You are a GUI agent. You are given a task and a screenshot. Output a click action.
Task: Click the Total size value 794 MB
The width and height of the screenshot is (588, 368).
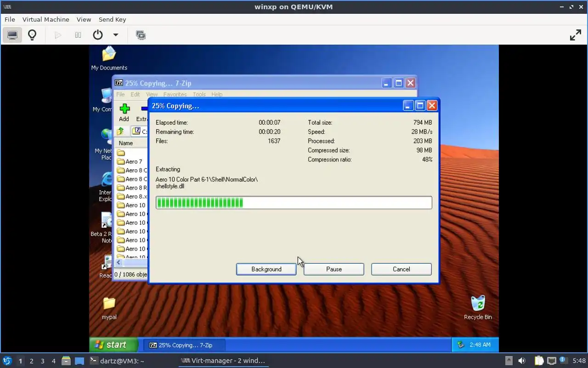pos(423,122)
